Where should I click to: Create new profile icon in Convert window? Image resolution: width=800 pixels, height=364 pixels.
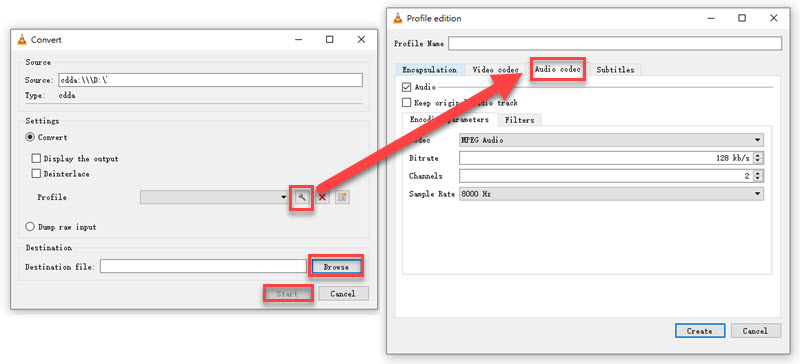pos(342,197)
